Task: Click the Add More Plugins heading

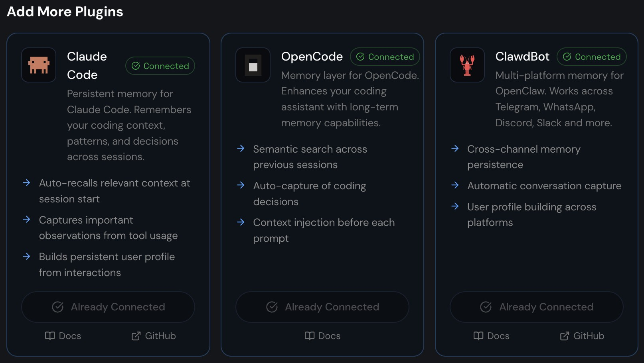Action: point(65,12)
